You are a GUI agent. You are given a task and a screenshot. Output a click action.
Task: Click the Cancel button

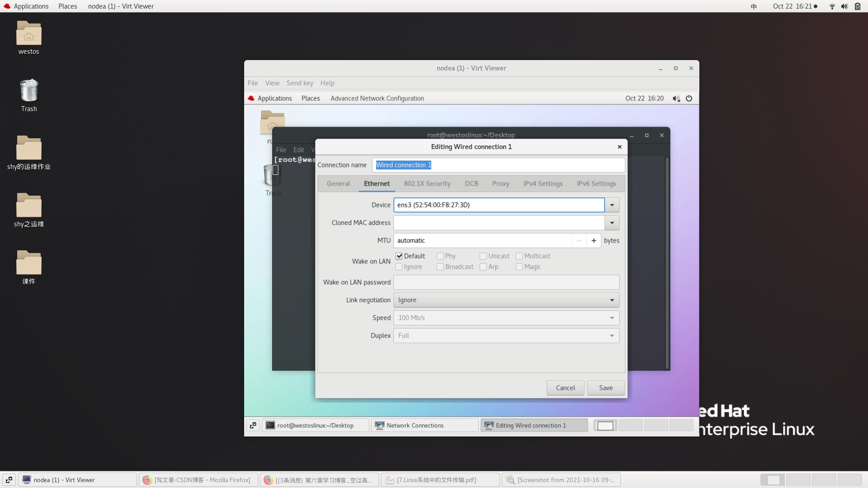tap(566, 388)
